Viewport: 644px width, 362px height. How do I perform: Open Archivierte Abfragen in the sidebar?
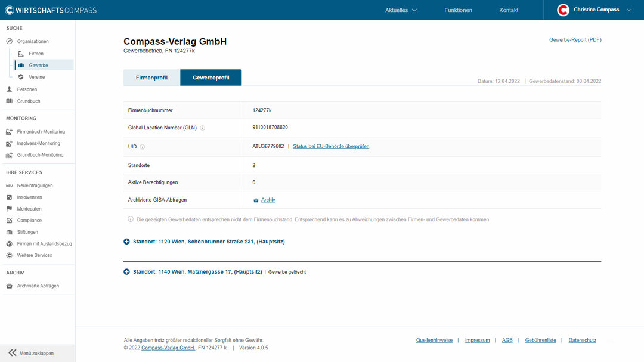point(38,286)
